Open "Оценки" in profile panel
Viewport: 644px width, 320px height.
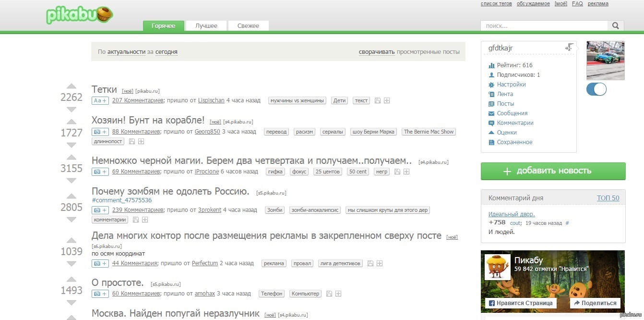pyautogui.click(x=507, y=133)
